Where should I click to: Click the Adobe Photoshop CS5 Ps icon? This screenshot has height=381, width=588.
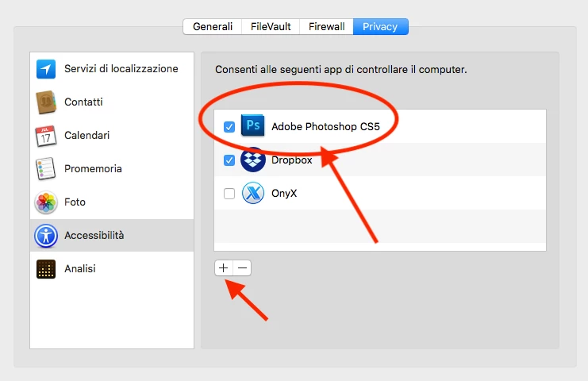(x=253, y=125)
